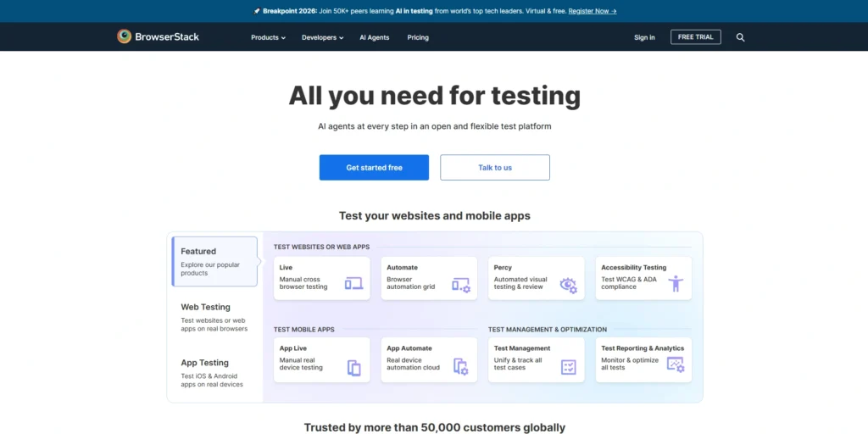Open the Live product card title
868x434 pixels.
286,267
